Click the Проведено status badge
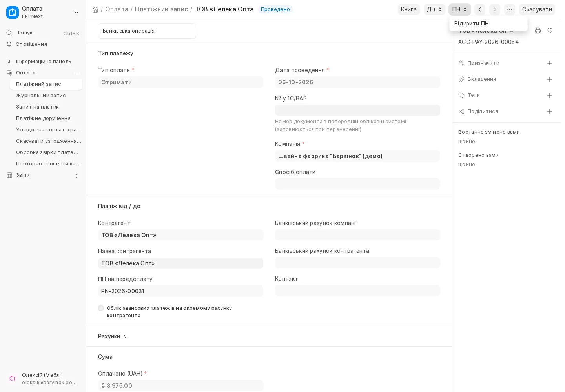565x392 pixels. coord(275,9)
